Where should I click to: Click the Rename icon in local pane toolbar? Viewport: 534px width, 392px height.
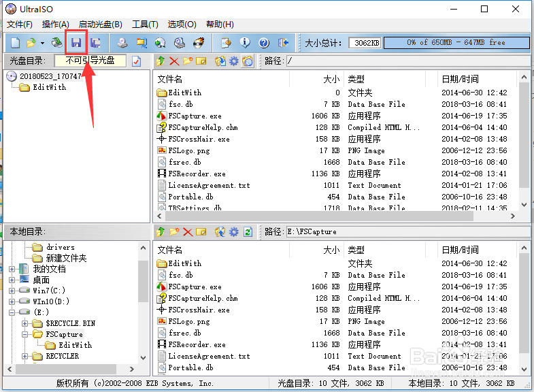pos(201,232)
